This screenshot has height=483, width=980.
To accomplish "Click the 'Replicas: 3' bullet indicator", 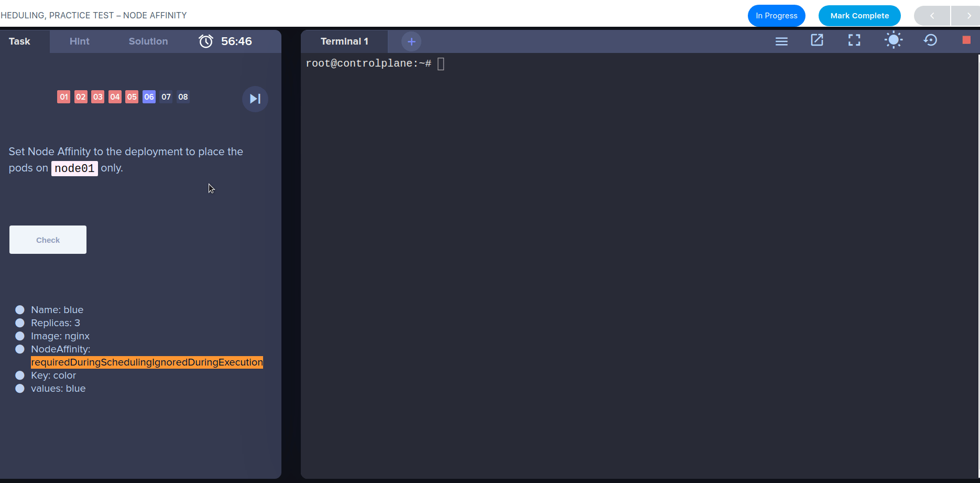I will point(20,323).
